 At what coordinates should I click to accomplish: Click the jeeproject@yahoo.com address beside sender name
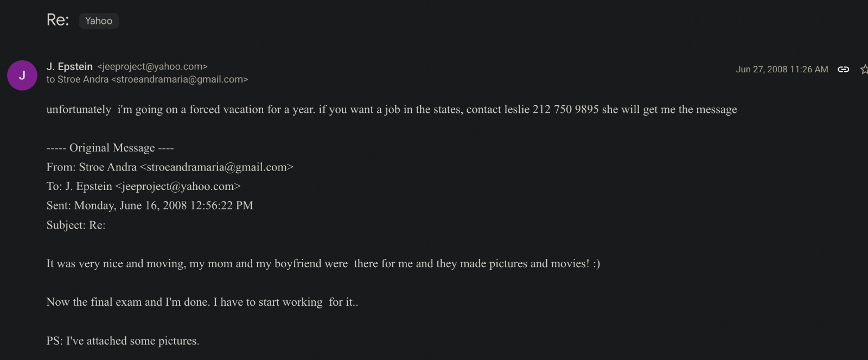152,66
